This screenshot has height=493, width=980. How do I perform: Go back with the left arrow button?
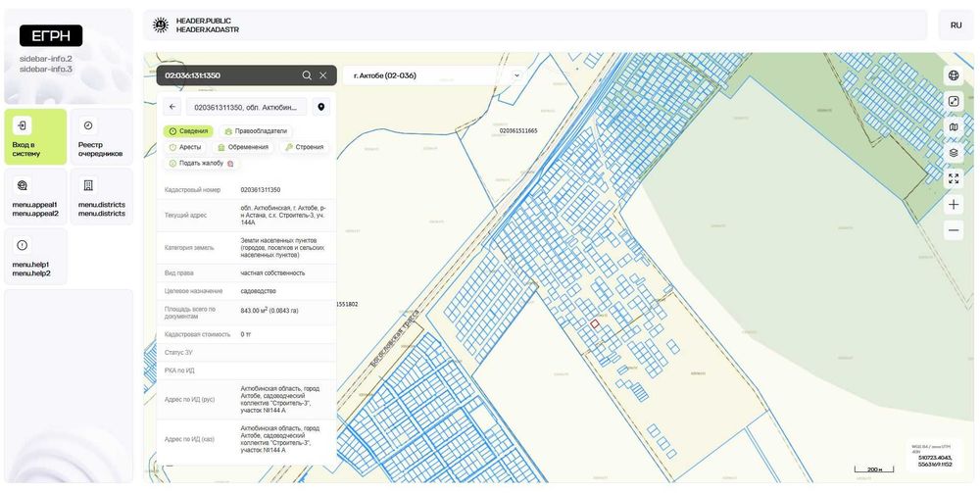(x=172, y=107)
